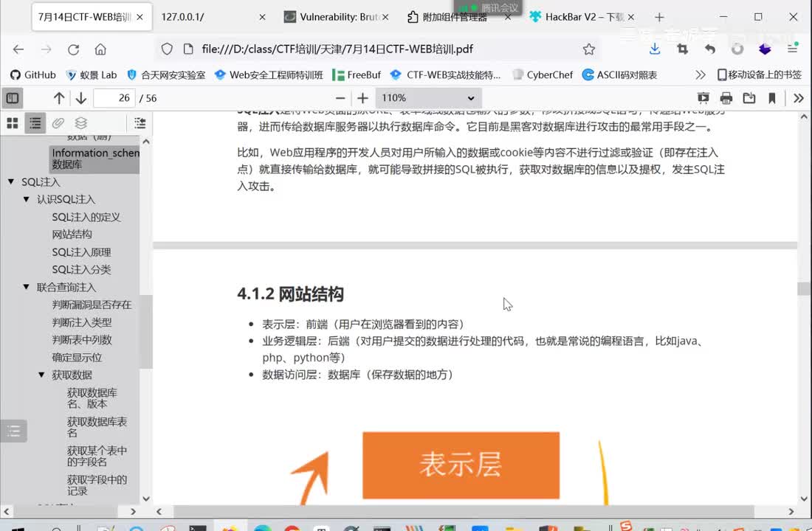Open the Firefox application menu
Screen dimensions: 812x531
[792, 49]
